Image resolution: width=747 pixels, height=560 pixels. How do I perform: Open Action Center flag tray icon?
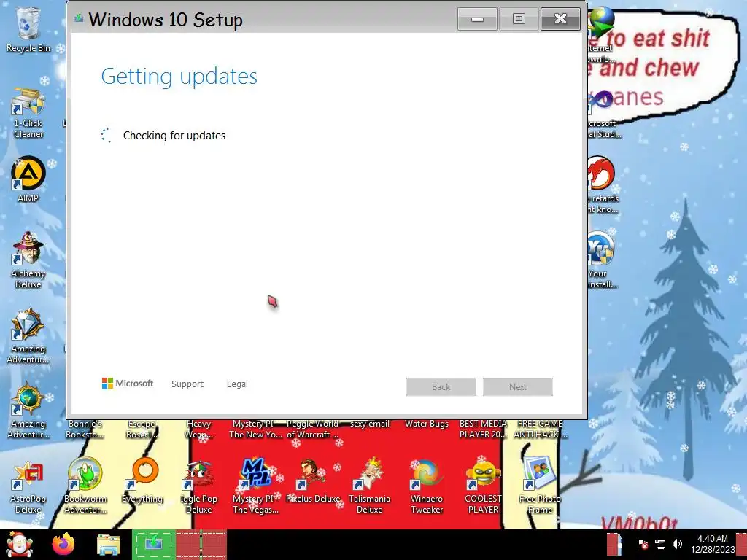(642, 544)
